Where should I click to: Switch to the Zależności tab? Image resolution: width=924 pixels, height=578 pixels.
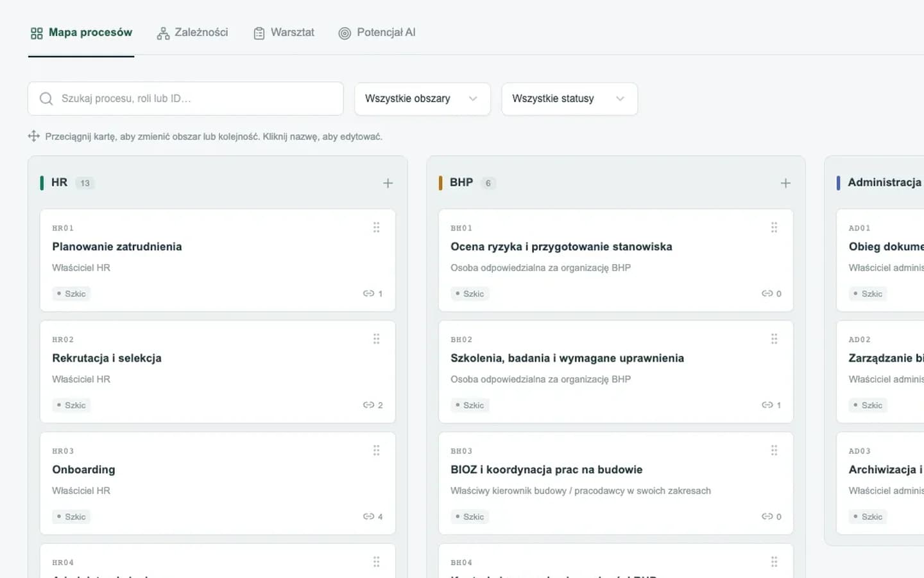coord(193,33)
